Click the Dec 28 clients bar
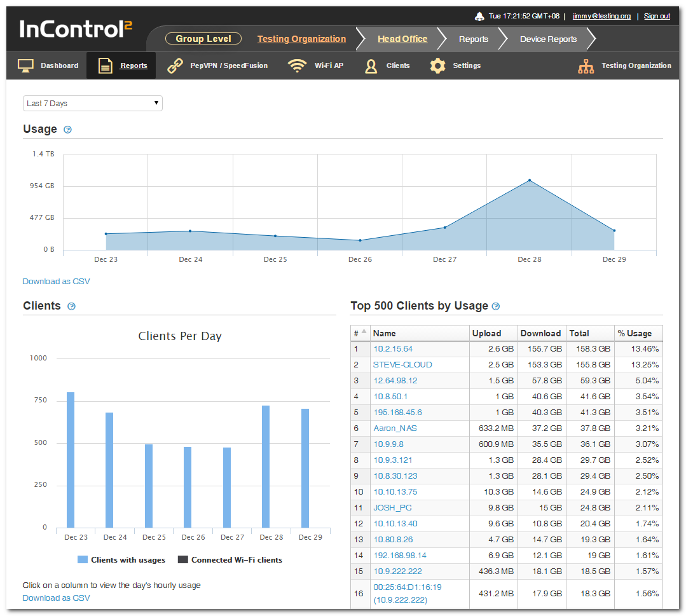Image resolution: width=686 pixels, height=616 pixels. click(266, 467)
